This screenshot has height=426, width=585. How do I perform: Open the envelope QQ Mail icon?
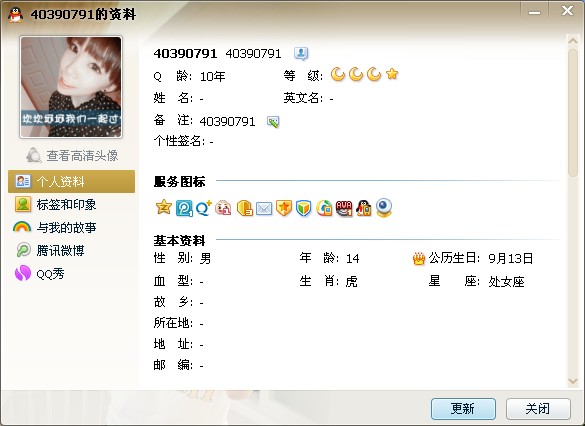click(264, 209)
